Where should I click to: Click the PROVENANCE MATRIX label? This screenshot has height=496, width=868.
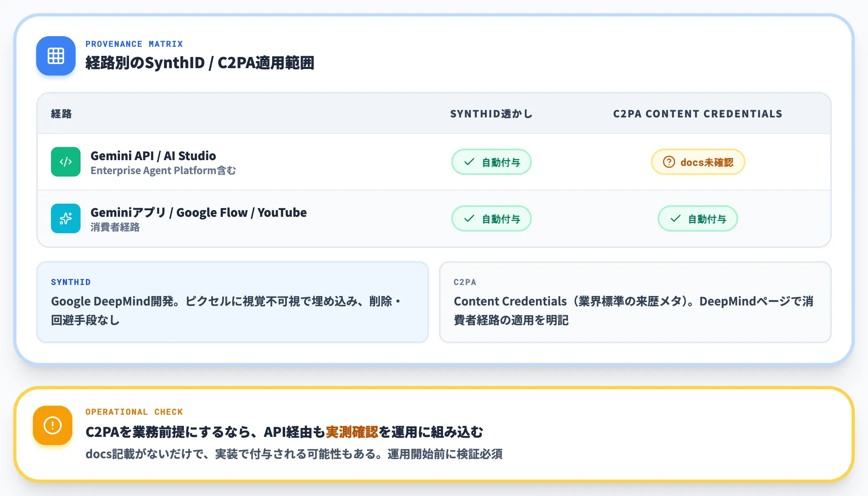[134, 44]
